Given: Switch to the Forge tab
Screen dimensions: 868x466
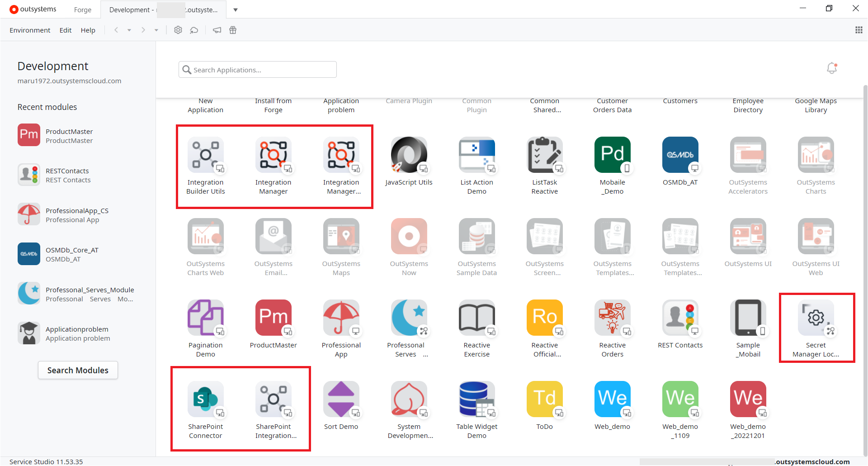Looking at the screenshot, I should click(x=83, y=10).
